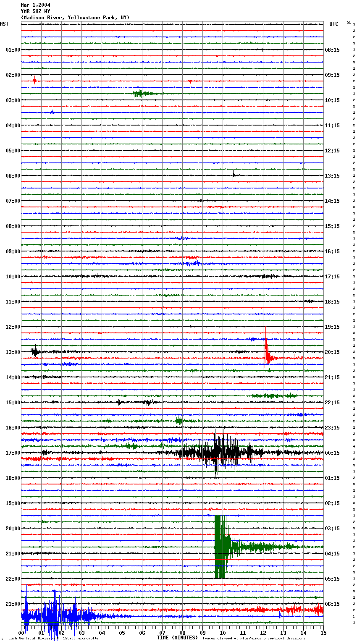Click the 16:15 UTC time label
357x644 pixels.
tap(332, 251)
